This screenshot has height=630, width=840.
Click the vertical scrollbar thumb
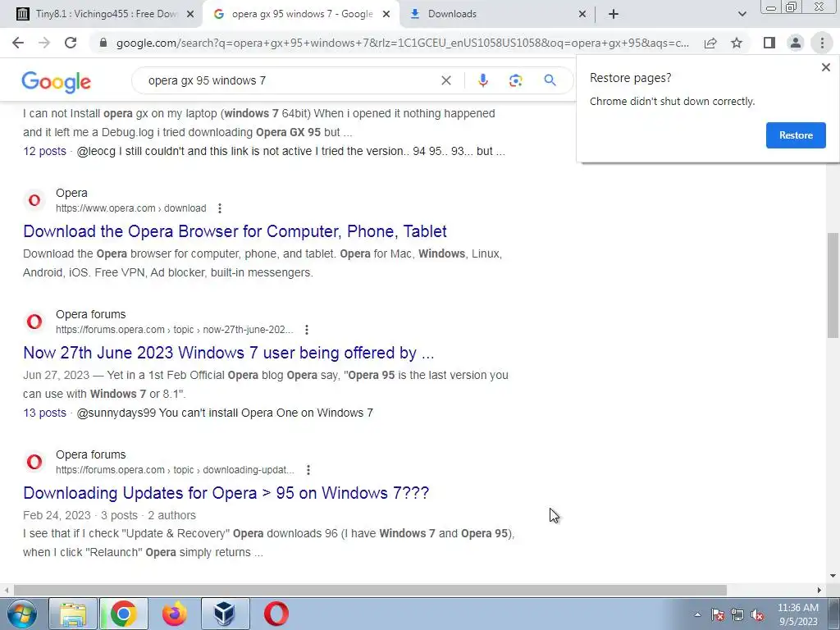tap(833, 285)
